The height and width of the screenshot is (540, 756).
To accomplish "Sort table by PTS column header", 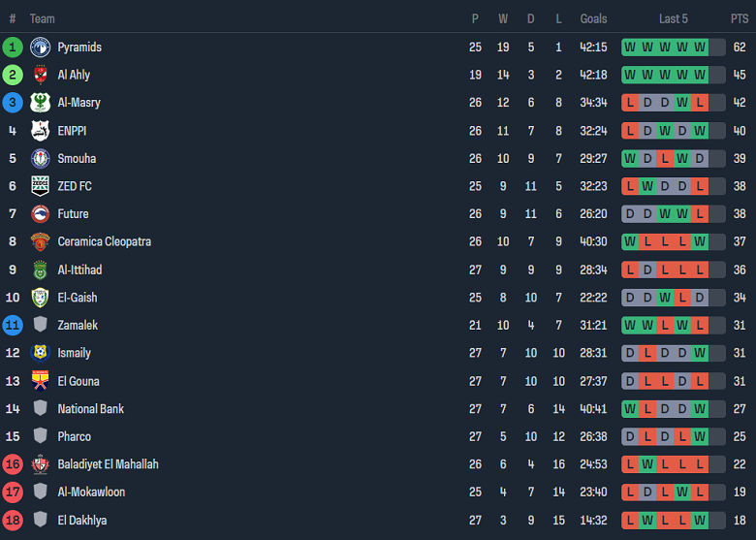I will (x=740, y=18).
